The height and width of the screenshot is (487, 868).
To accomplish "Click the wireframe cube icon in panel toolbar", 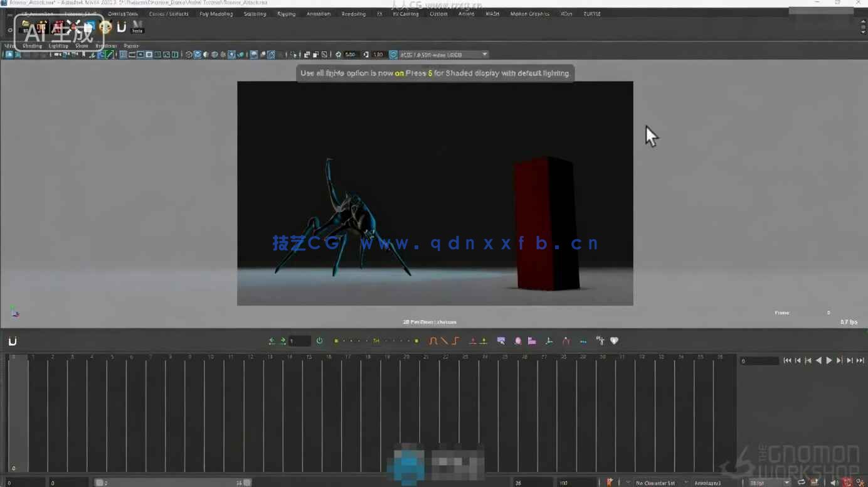I will 189,55.
